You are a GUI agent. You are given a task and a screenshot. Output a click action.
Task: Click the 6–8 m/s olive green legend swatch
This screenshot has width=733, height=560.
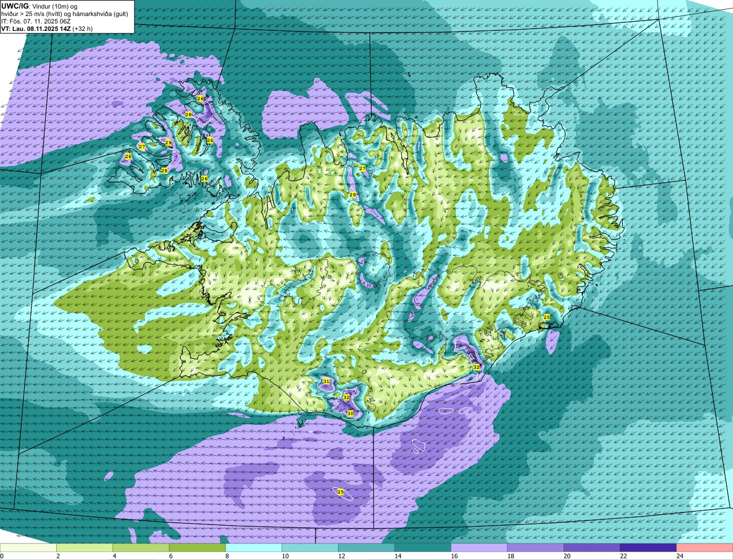click(x=198, y=547)
